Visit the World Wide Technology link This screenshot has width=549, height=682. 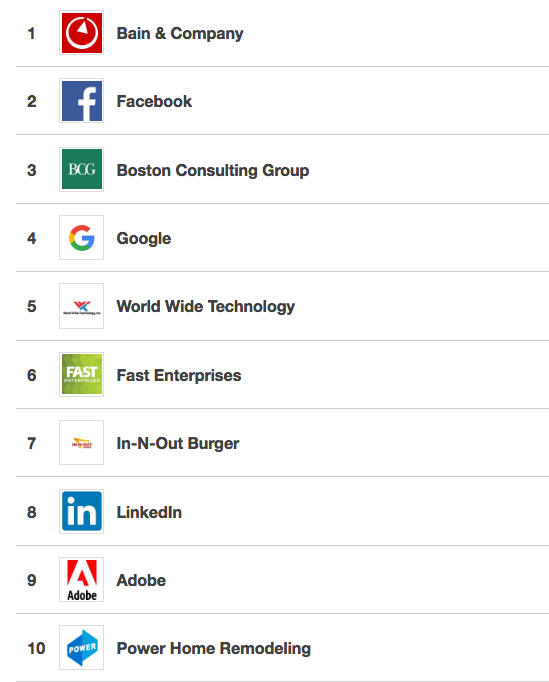point(205,307)
